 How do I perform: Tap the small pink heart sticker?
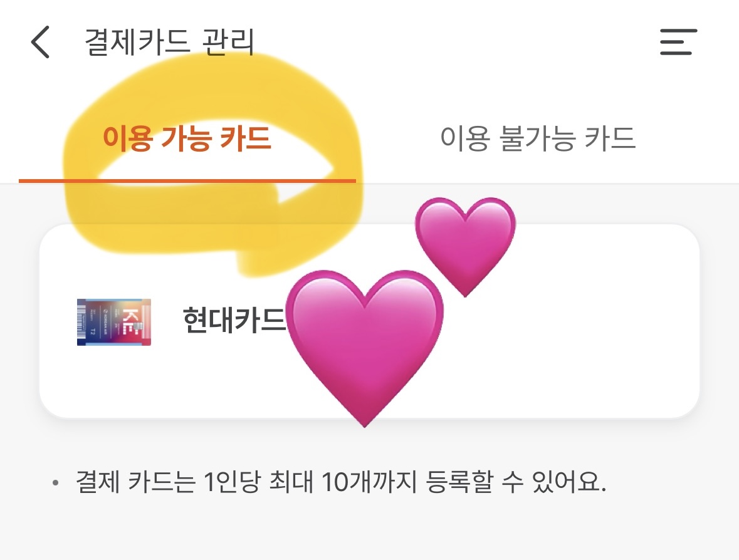[465, 246]
